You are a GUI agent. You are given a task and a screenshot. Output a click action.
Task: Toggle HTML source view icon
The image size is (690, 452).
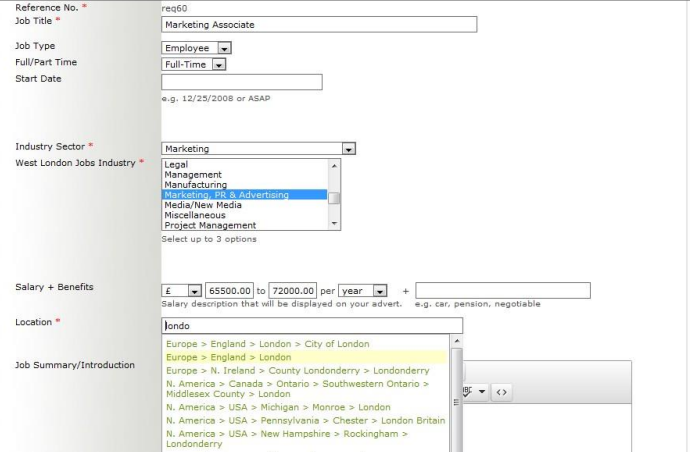click(x=501, y=392)
